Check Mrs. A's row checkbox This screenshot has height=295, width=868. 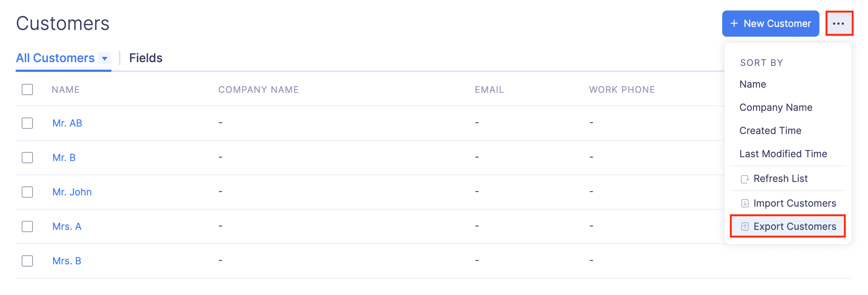click(27, 226)
